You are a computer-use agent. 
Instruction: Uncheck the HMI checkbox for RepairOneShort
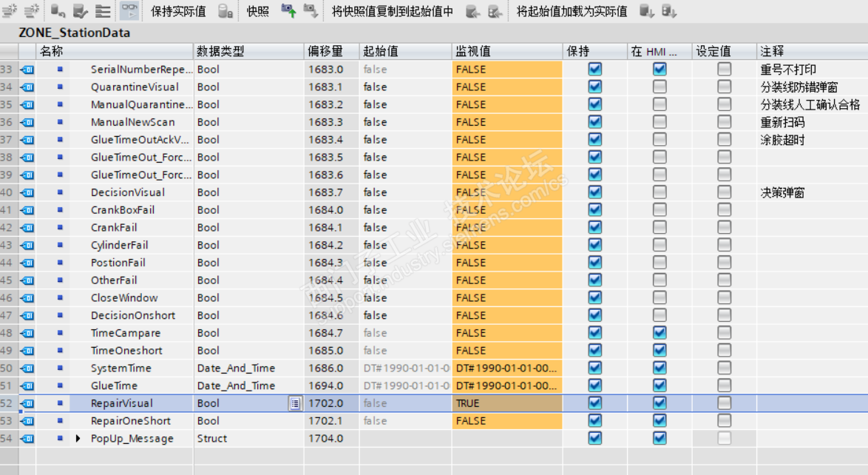[x=660, y=421]
